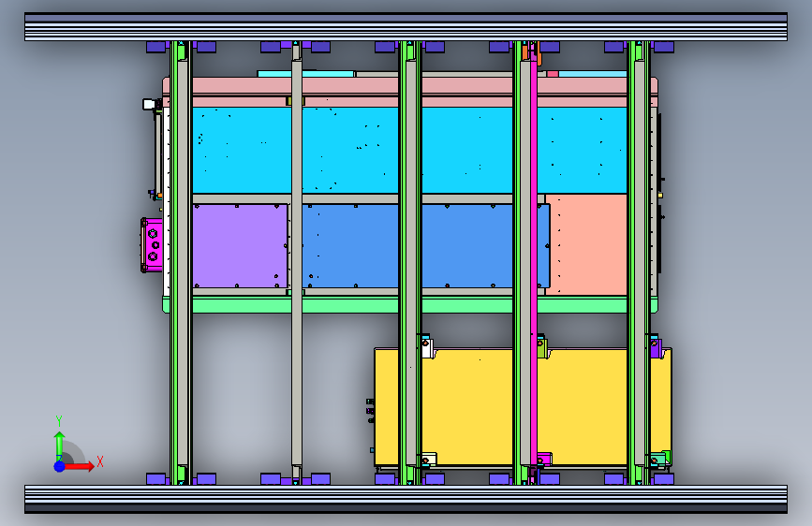Screen dimensions: 812x526
Task: Select the salmon-colored panel on the right
Action: (586, 244)
